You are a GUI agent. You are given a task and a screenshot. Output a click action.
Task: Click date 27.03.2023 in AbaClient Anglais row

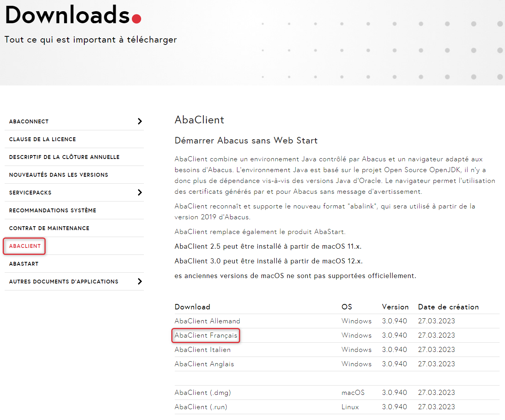tap(437, 364)
